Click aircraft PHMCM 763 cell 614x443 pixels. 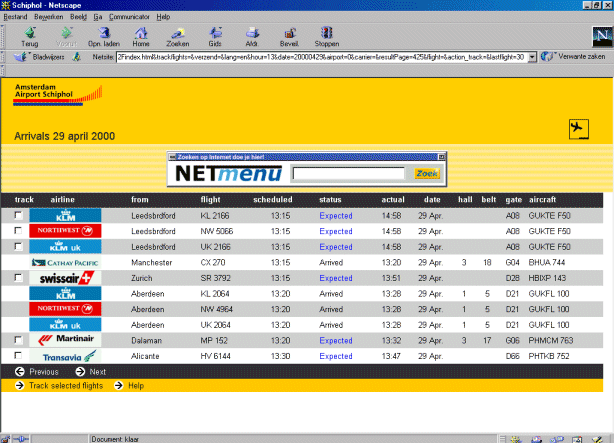551,340
